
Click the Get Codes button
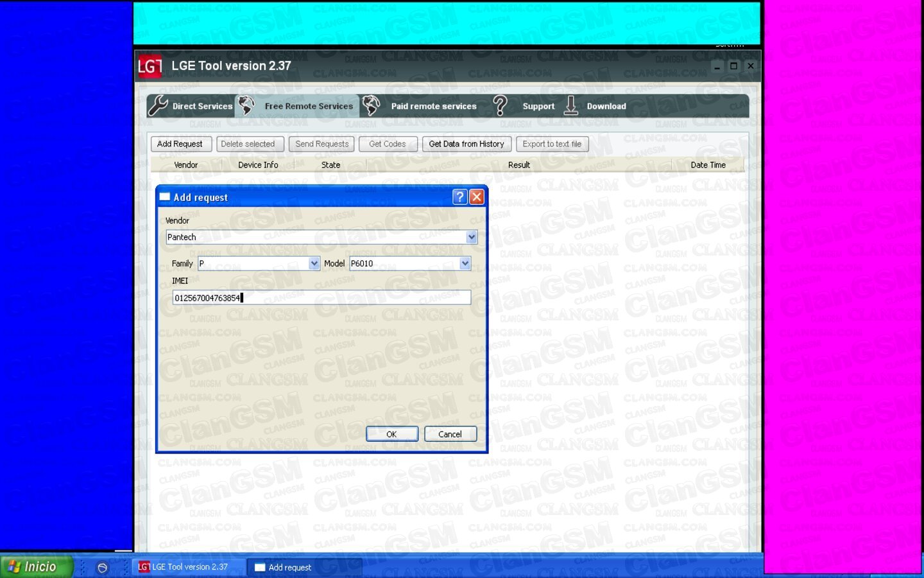click(388, 144)
